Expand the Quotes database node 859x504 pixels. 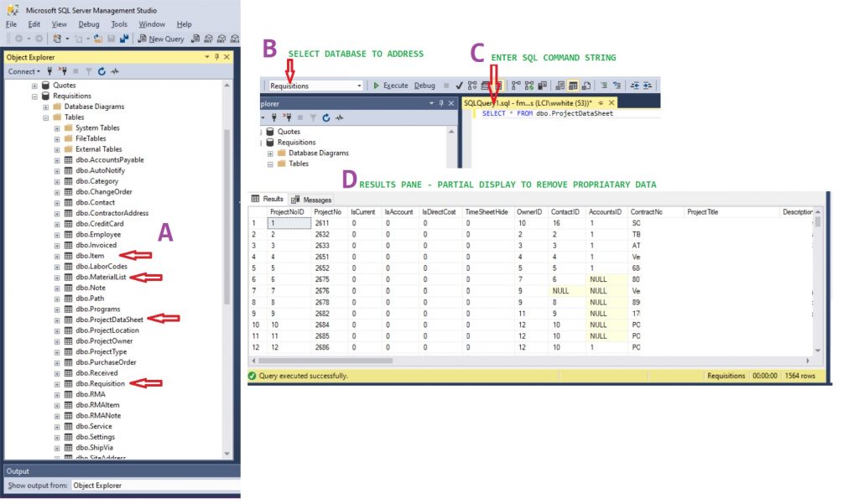pos(34,86)
